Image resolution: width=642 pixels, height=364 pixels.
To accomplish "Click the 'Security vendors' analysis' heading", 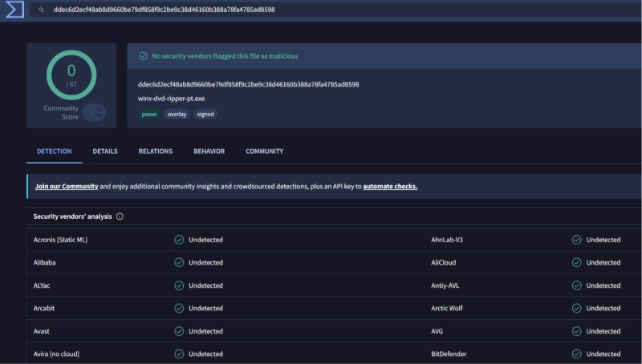I will [72, 216].
